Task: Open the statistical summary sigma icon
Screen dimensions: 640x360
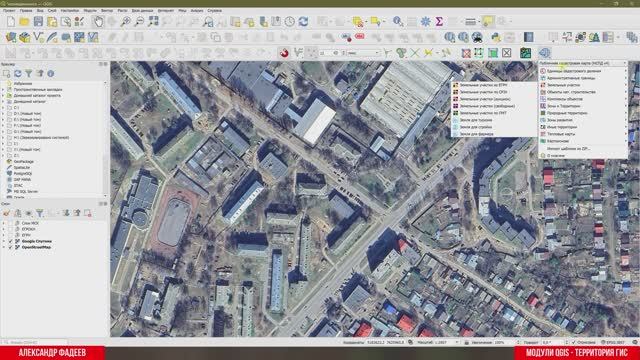Action: [x=439, y=22]
